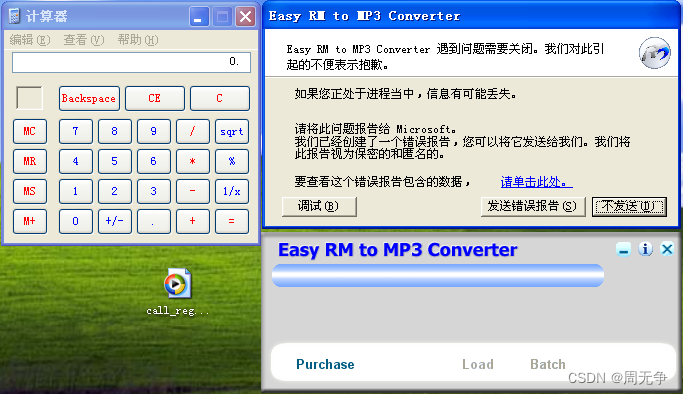Open the 编辑(E) menu in Calculator

pos(30,40)
